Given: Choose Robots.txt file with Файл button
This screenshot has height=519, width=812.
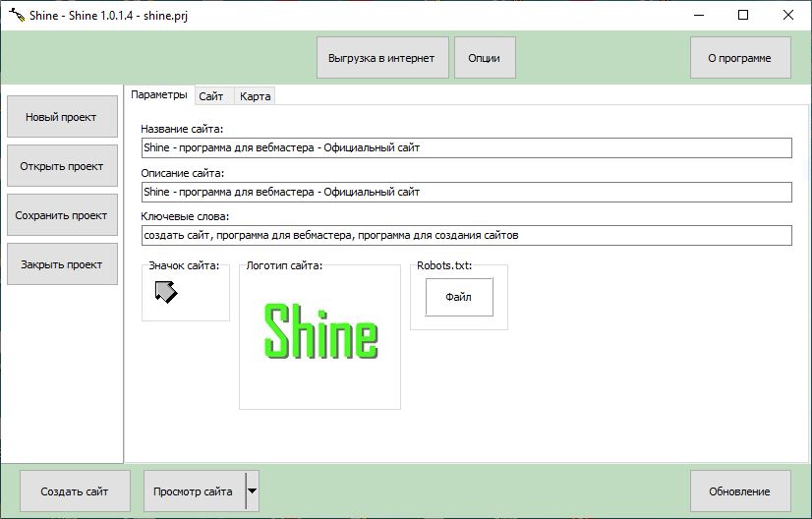Looking at the screenshot, I should pos(458,296).
